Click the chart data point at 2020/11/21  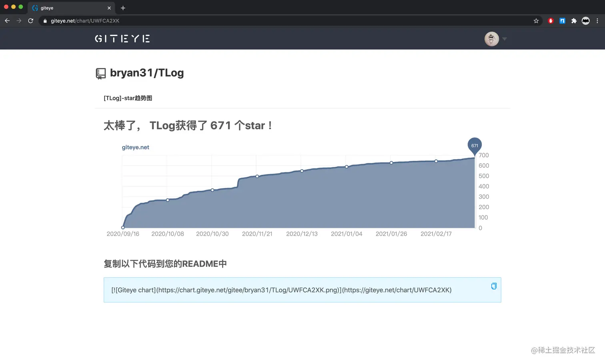coord(257,176)
